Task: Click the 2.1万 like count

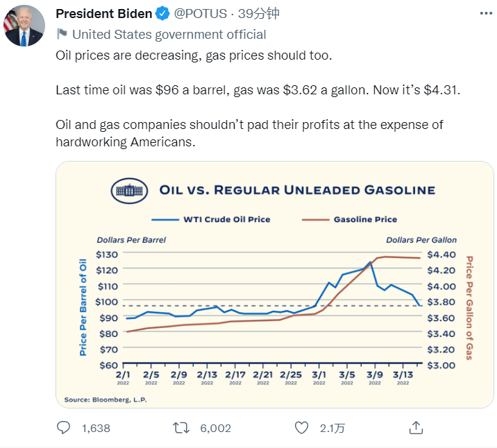Action: pos(332,428)
